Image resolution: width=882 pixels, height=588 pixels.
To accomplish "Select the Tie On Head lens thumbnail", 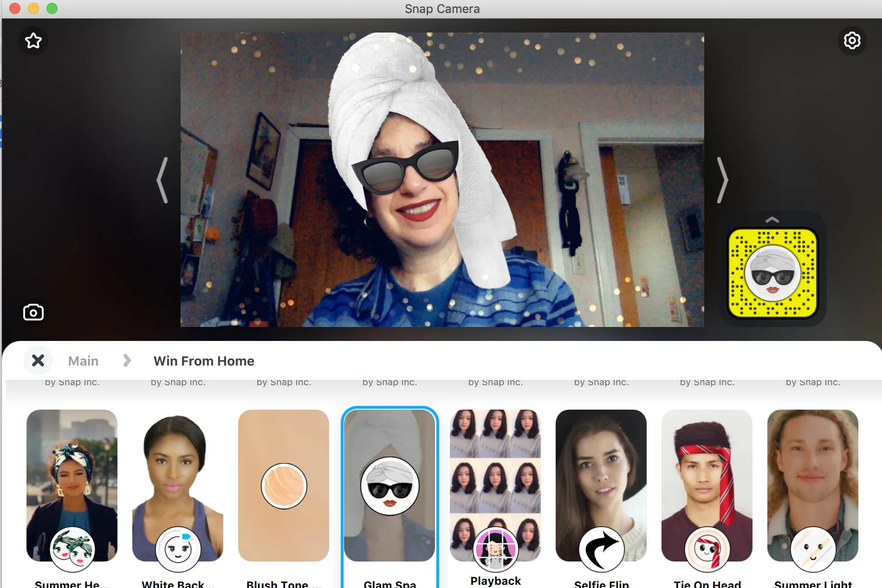I will pyautogui.click(x=707, y=485).
